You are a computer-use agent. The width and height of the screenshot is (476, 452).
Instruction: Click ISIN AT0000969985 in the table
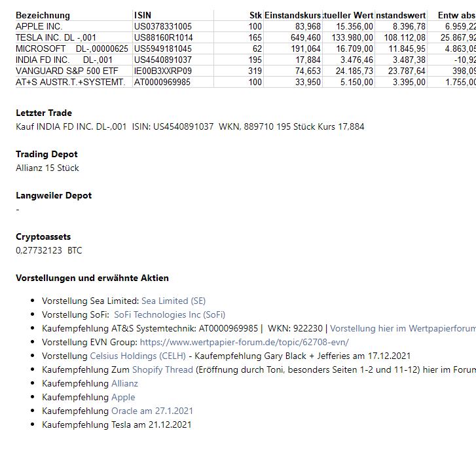coord(162,82)
